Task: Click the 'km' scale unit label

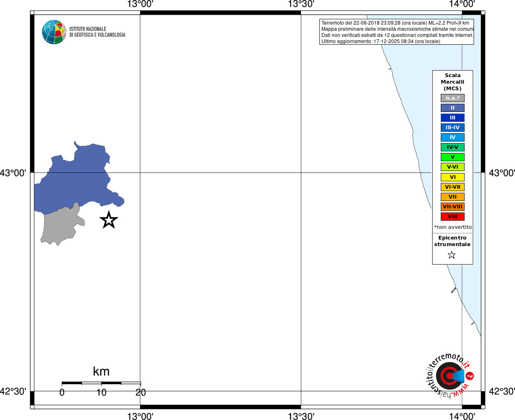Action: click(x=101, y=371)
